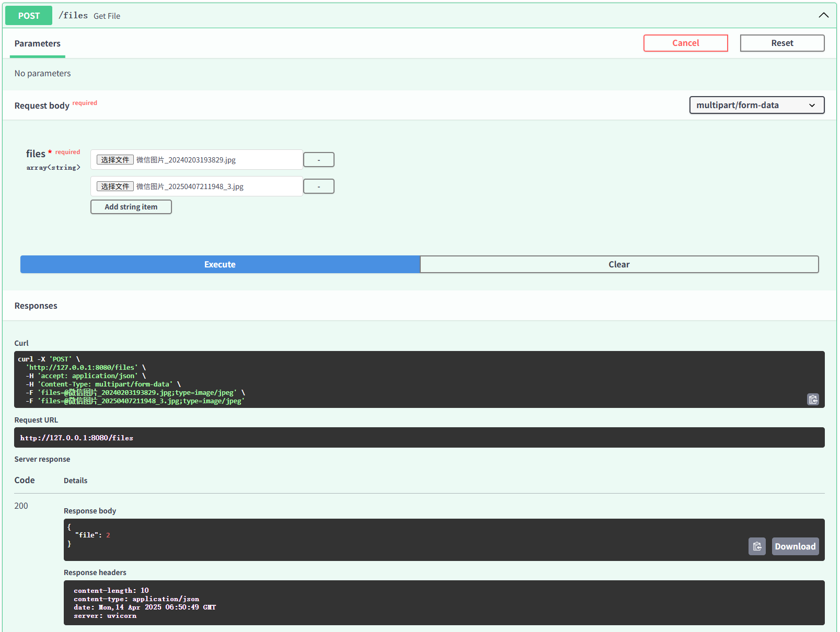
Task: Choose a file for the second files slot
Action: click(x=114, y=186)
